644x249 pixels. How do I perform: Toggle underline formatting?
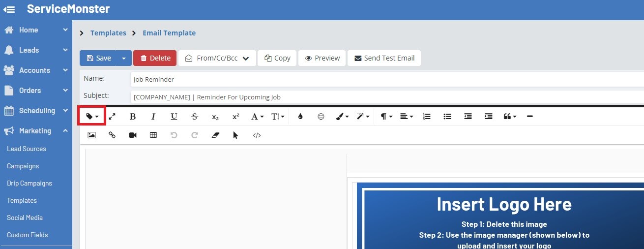click(174, 117)
